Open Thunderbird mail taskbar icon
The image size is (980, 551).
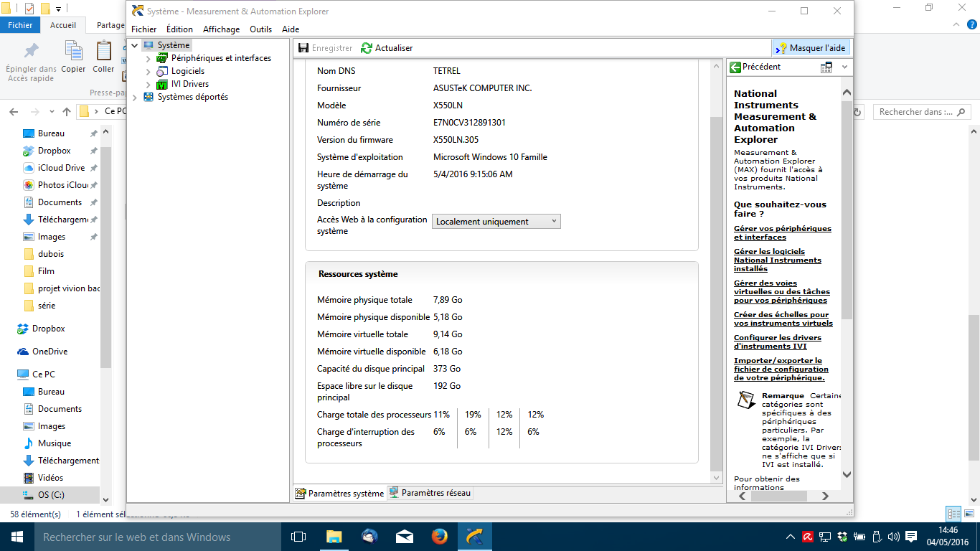pos(369,537)
